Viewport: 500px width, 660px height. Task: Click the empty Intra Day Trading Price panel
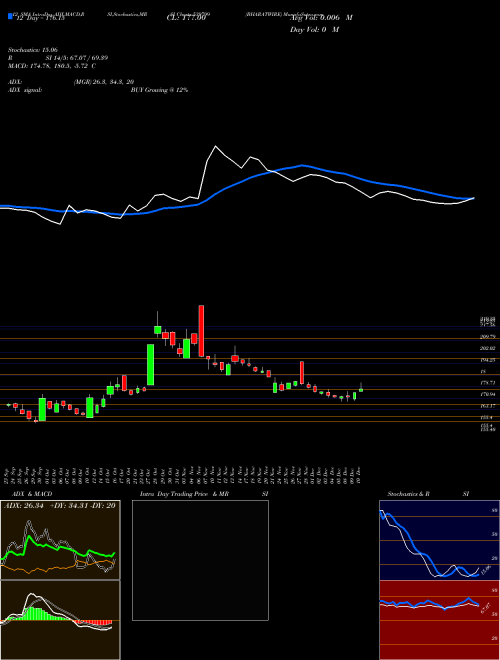point(200,560)
